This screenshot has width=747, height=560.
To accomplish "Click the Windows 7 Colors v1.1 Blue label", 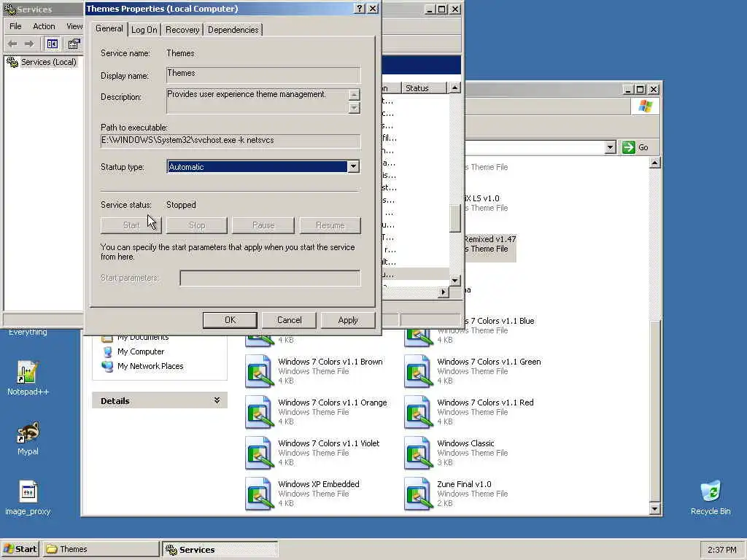I will [499, 321].
